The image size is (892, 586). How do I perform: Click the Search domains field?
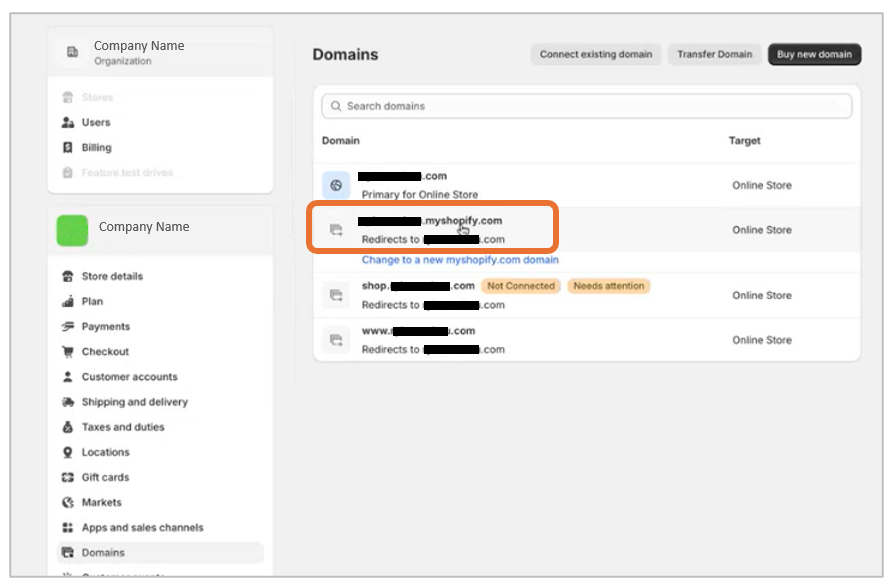pyautogui.click(x=587, y=106)
